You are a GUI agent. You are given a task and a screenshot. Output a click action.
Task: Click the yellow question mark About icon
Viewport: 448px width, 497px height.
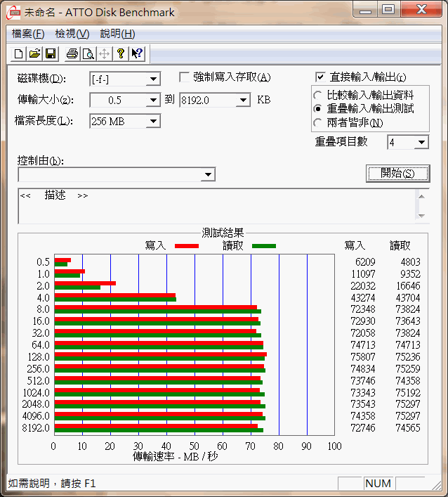[121, 53]
